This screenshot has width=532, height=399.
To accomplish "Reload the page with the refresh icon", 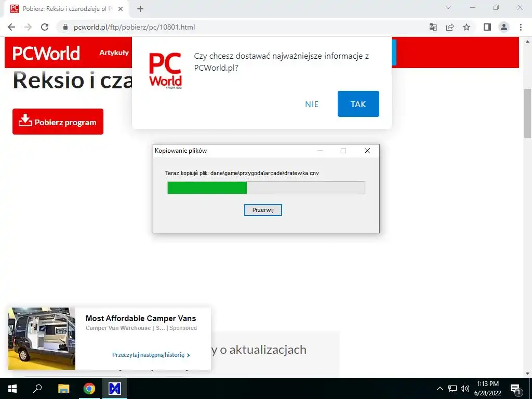I will (45, 27).
